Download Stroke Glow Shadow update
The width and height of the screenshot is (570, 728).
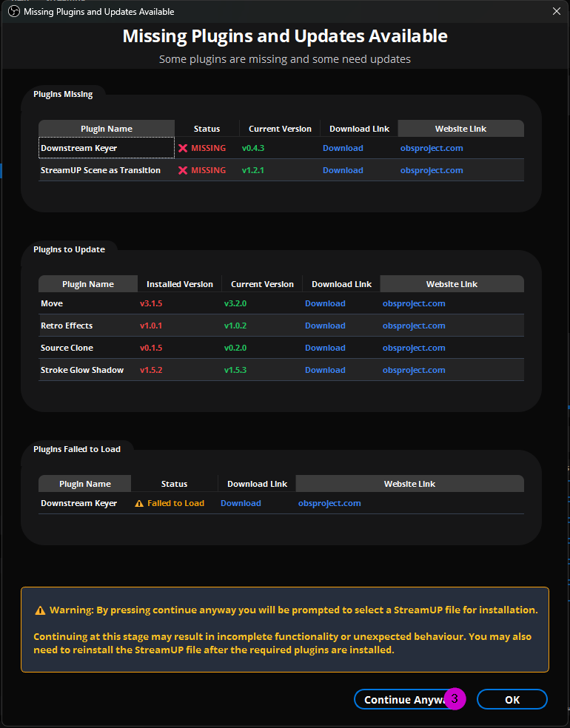[325, 370]
